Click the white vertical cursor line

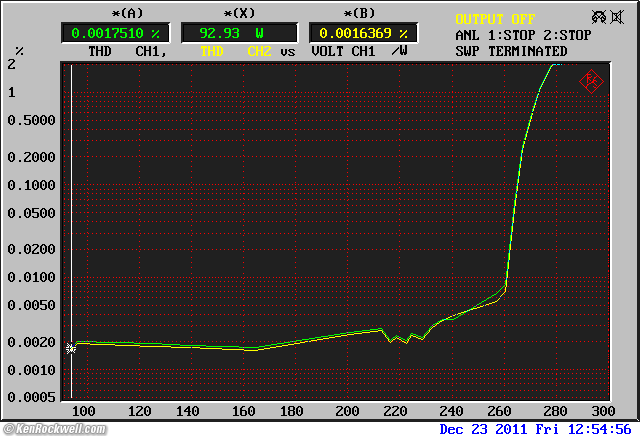[x=71, y=200]
